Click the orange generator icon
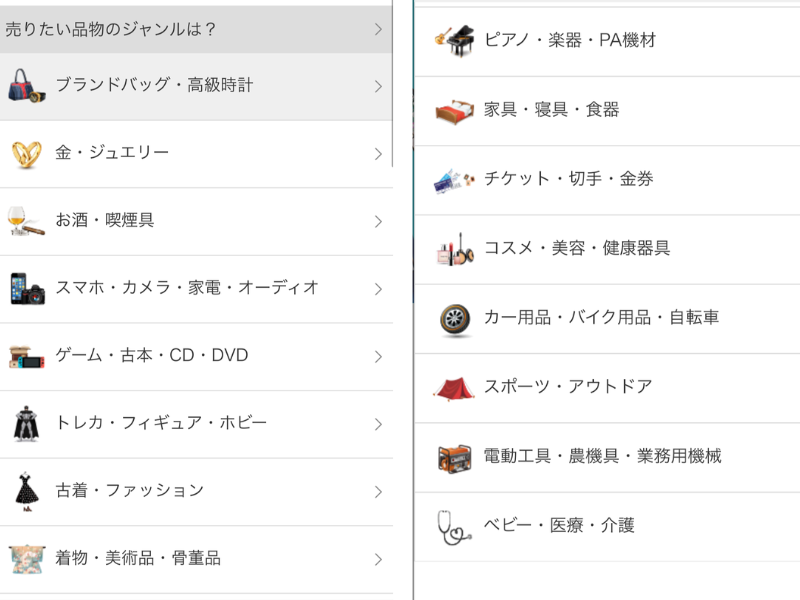This screenshot has height=600, width=800. (454, 457)
